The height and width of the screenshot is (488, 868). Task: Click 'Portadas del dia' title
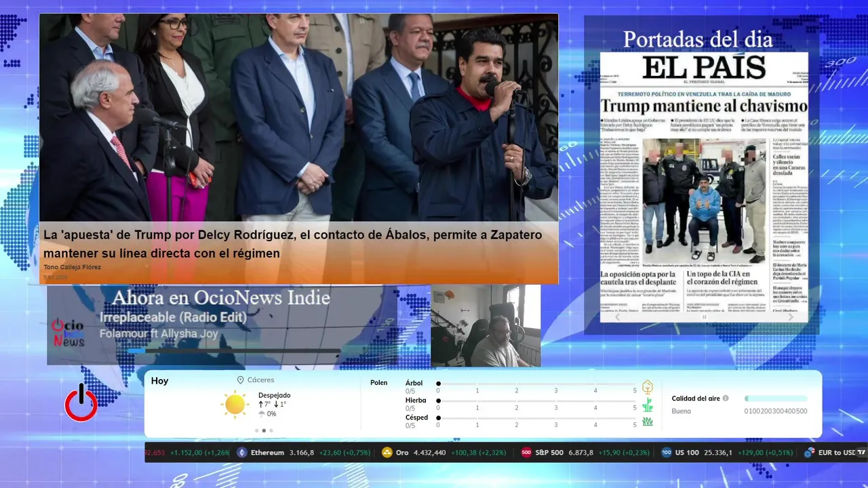point(698,39)
